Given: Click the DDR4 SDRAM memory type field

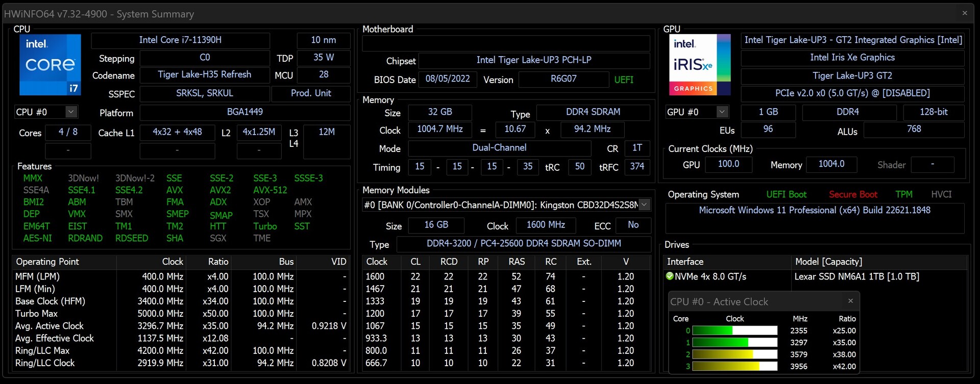Looking at the screenshot, I should pos(593,112).
